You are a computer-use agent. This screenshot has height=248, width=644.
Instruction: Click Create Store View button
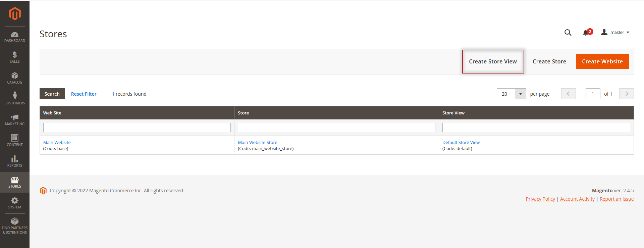pyautogui.click(x=493, y=61)
